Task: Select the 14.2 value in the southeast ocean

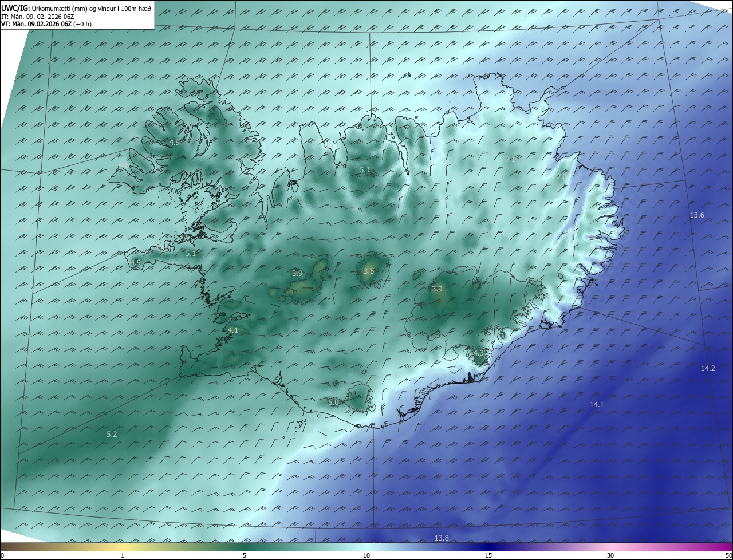Action: tap(708, 369)
